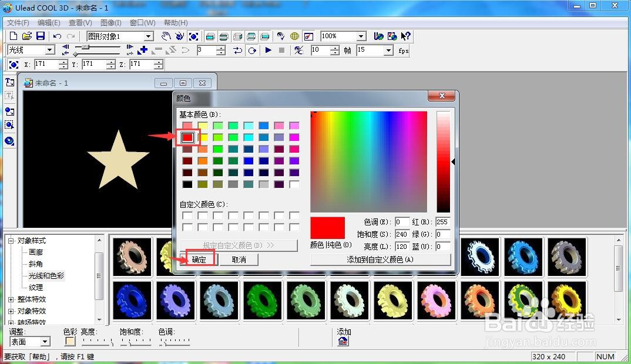Image resolution: width=631 pixels, height=364 pixels.
Task: Click 取消 in the color dialog
Action: click(x=239, y=259)
